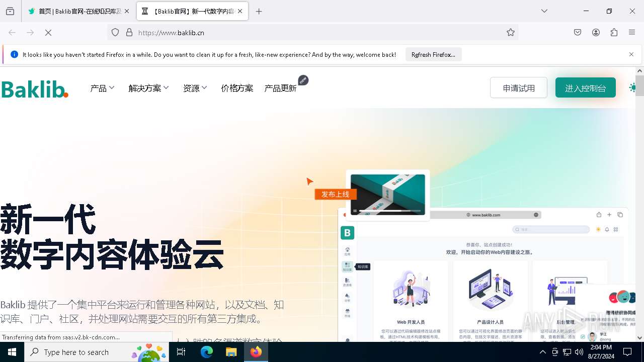Click apps grid icon in demo

[x=616, y=229]
